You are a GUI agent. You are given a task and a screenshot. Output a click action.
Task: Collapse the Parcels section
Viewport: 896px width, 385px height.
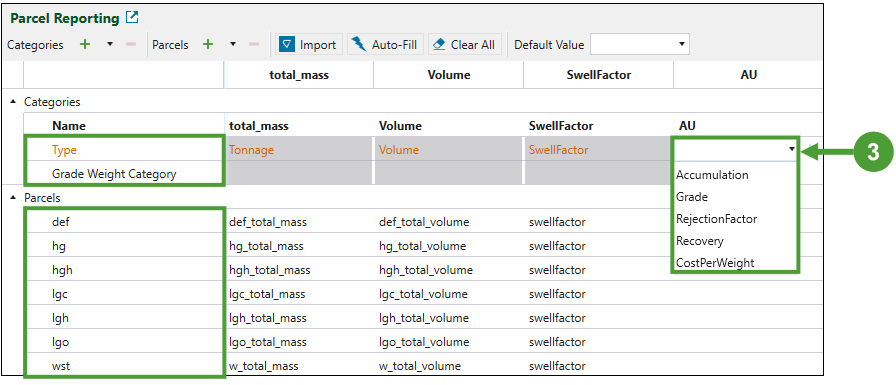click(x=13, y=198)
